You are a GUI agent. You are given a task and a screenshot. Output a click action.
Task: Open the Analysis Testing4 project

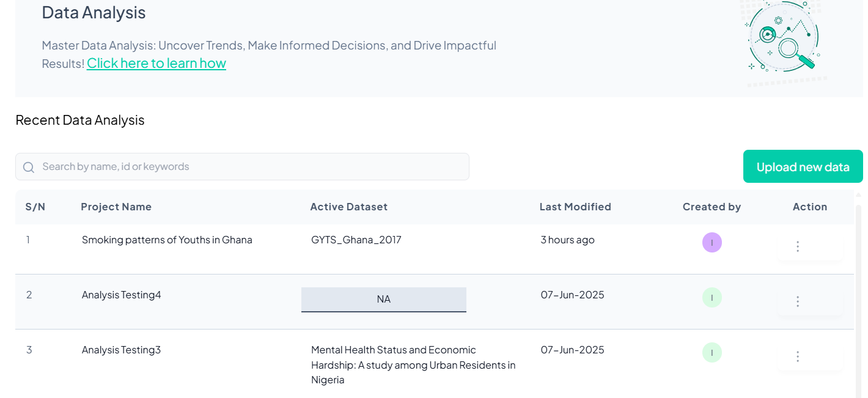[122, 295]
